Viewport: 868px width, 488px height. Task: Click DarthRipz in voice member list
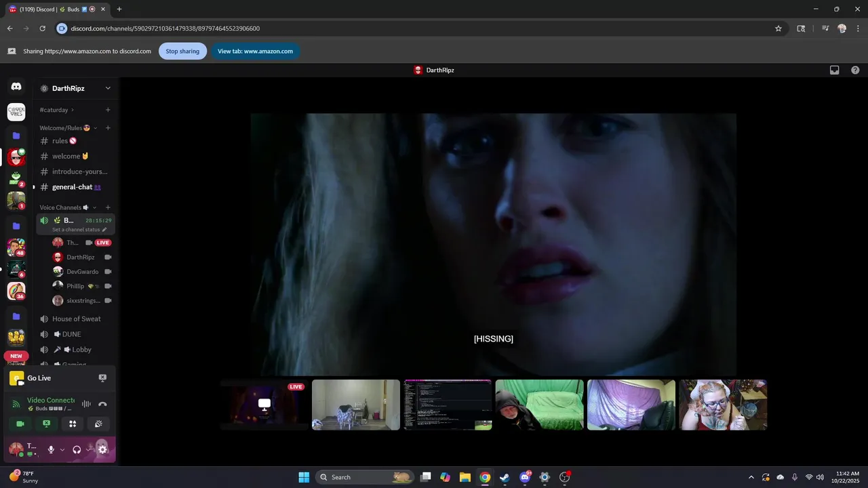[81, 258]
